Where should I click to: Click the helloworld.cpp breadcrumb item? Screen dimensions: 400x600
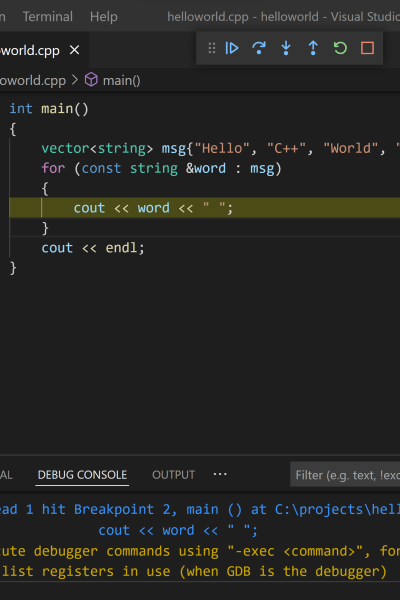click(33, 80)
